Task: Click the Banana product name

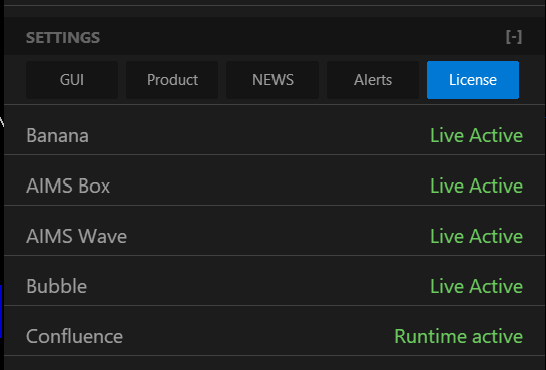Action: [57, 135]
